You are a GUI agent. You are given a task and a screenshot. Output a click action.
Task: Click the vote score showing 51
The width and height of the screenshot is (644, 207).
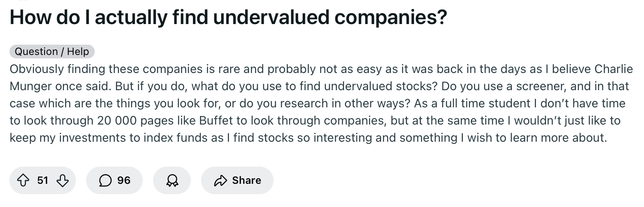click(x=42, y=180)
